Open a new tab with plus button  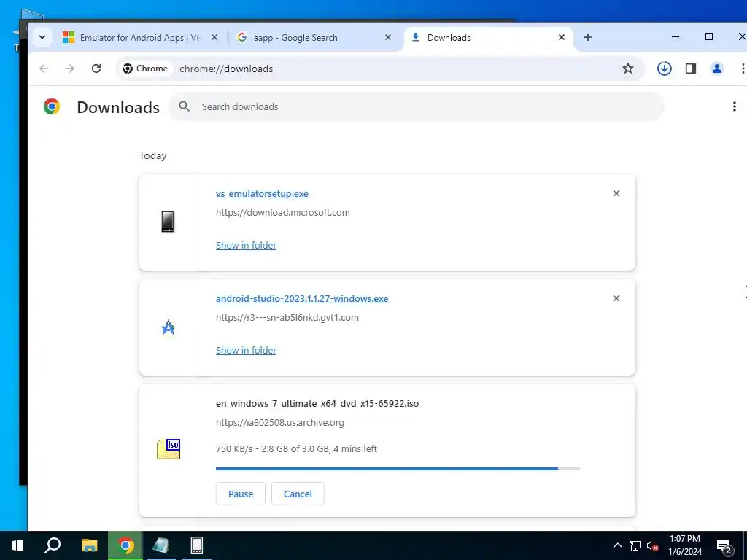pyautogui.click(x=587, y=37)
